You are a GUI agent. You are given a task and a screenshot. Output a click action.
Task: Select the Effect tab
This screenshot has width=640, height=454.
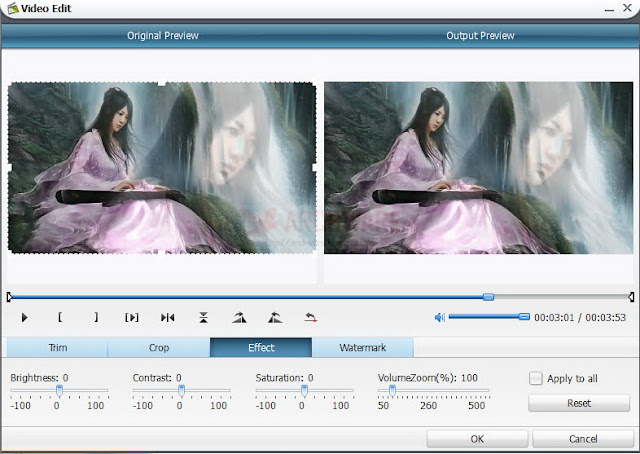pos(261,347)
